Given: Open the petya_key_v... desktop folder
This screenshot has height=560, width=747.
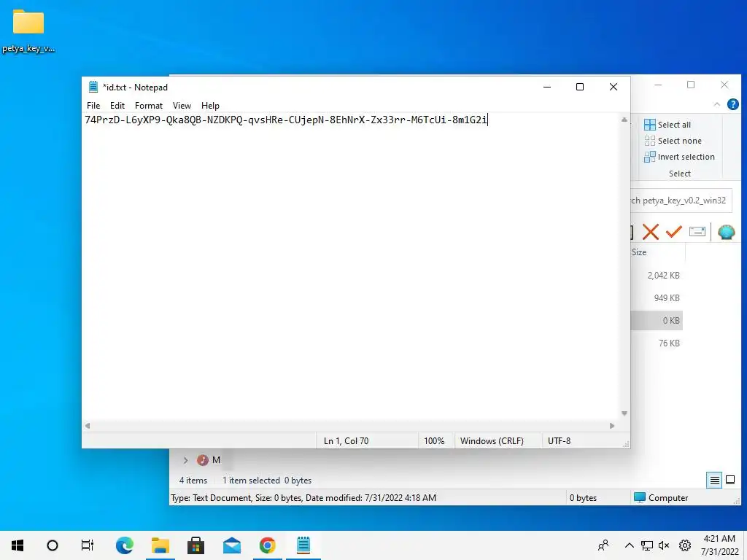Looking at the screenshot, I should 28,31.
